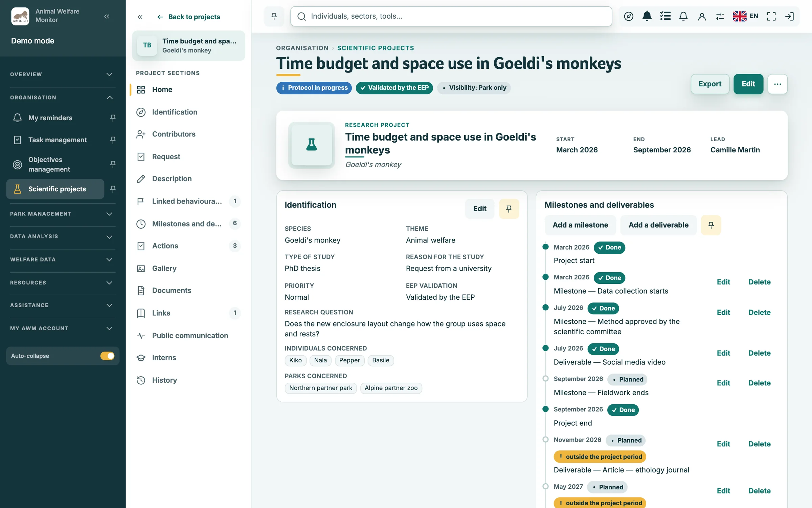
Task: Pin Task management in the sidebar
Action: point(113,140)
